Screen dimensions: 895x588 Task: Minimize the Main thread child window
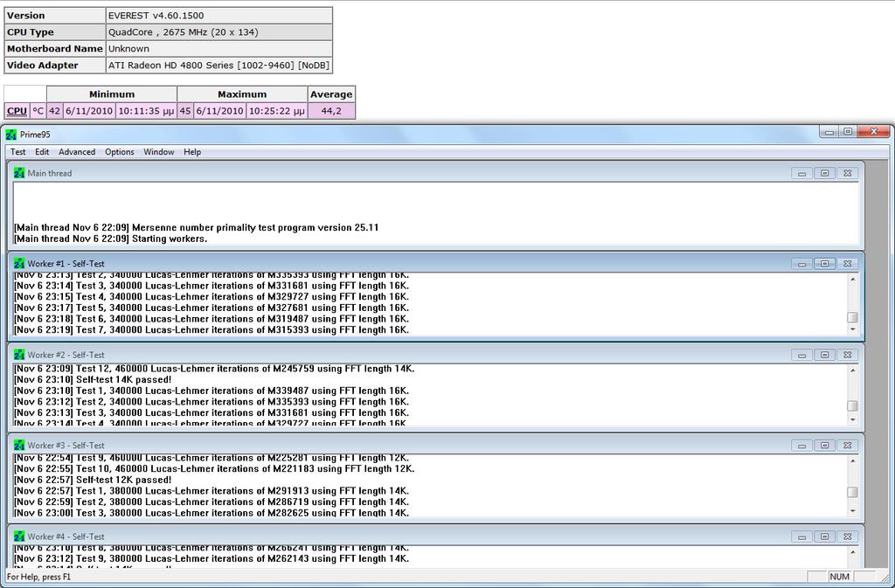802,173
